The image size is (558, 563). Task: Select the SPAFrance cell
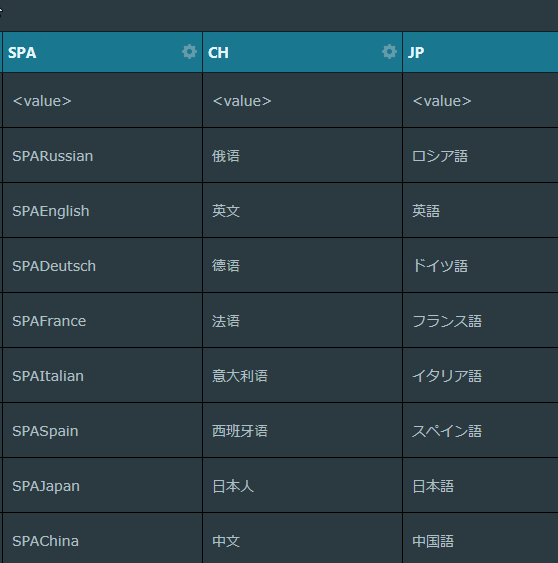click(102, 320)
